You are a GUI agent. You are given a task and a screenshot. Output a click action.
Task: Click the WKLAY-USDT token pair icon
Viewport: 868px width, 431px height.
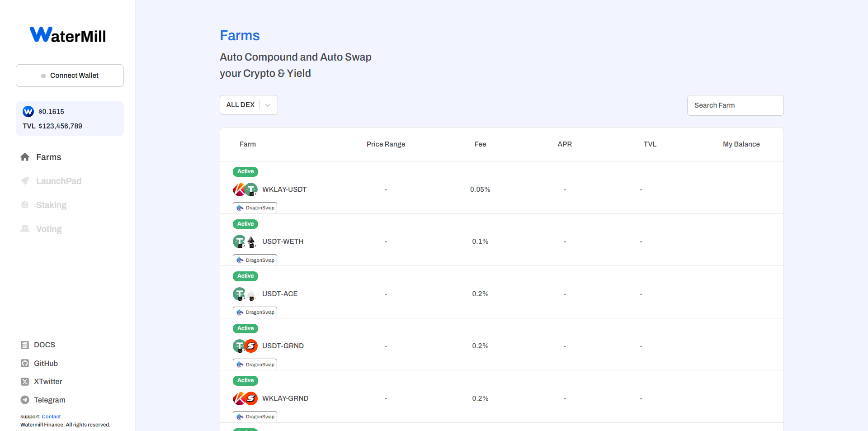pyautogui.click(x=245, y=189)
